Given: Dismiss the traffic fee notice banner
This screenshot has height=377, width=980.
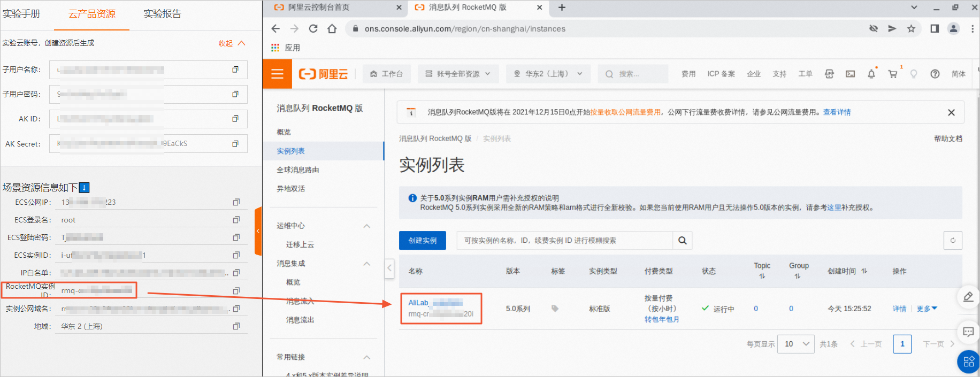Looking at the screenshot, I should pyautogui.click(x=951, y=112).
